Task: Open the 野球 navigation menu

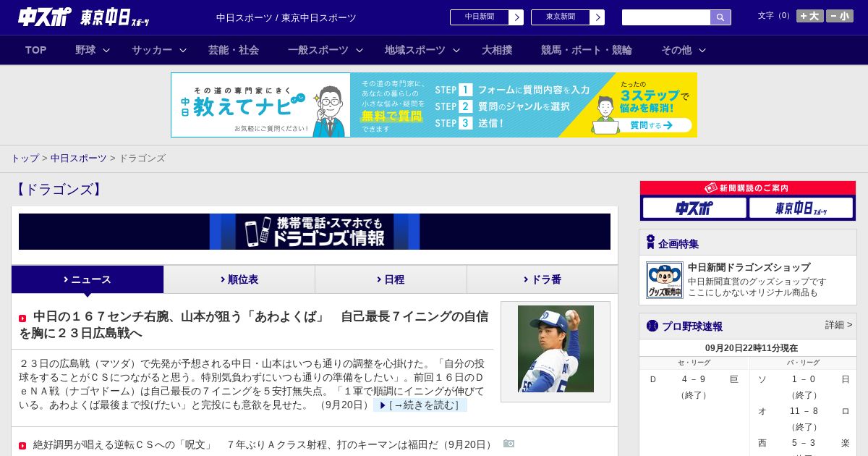Action: pyautogui.click(x=85, y=50)
